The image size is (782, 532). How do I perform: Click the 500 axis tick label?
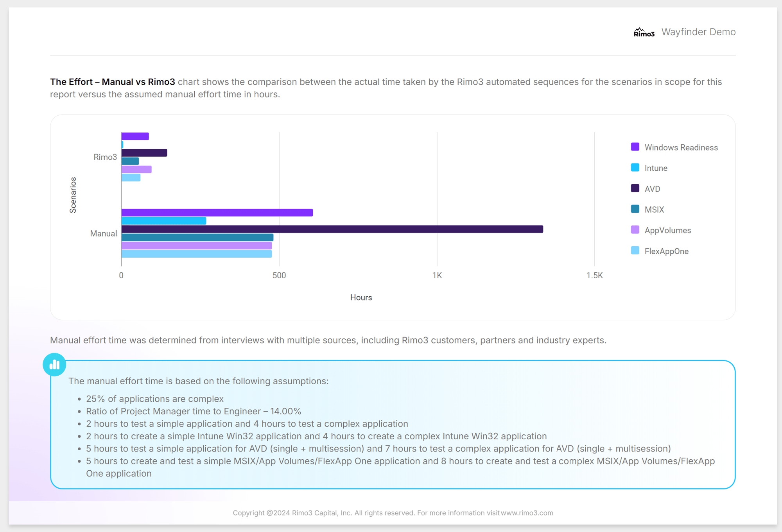pyautogui.click(x=279, y=275)
